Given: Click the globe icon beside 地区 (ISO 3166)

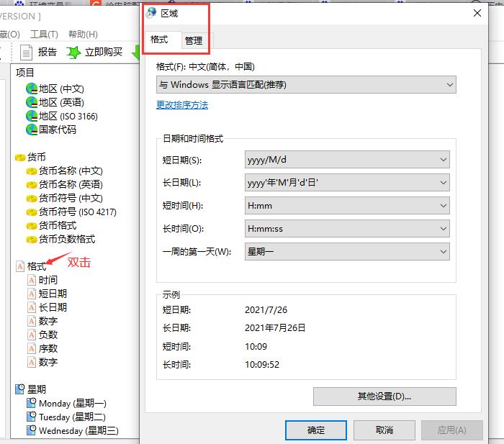Looking at the screenshot, I should pos(32,116).
